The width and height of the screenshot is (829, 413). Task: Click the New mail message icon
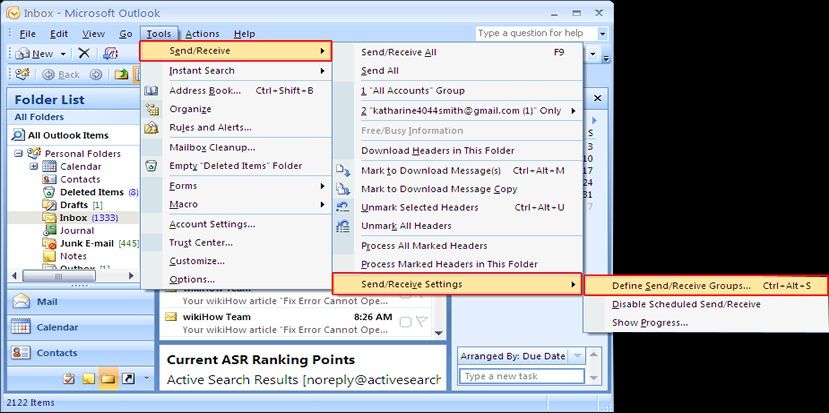(23, 53)
